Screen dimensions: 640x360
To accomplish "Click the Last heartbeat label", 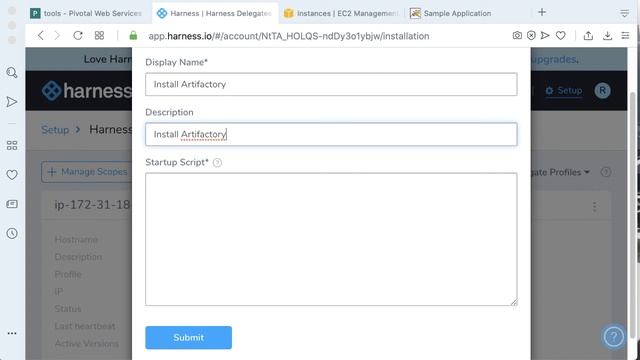I will [85, 326].
